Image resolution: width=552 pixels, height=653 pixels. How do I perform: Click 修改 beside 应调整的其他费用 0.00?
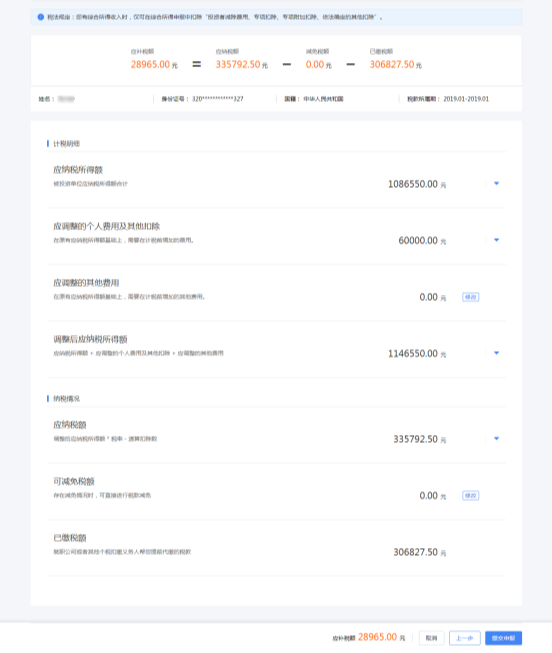[x=470, y=297]
